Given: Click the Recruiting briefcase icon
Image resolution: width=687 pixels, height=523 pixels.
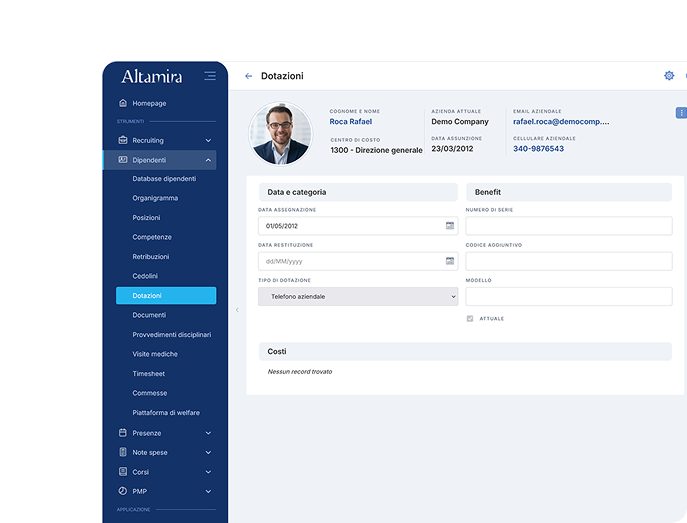Looking at the screenshot, I should pos(123,140).
